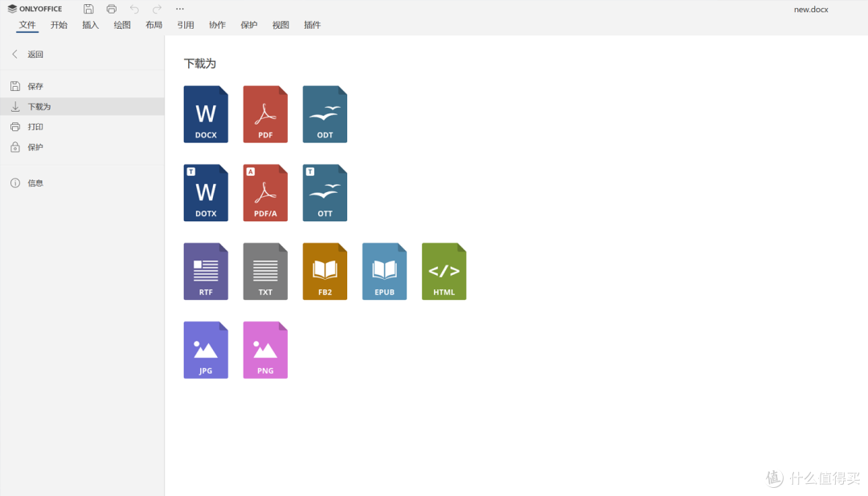Pick the OTT template format
This screenshot has height=496, width=868.
tap(325, 193)
